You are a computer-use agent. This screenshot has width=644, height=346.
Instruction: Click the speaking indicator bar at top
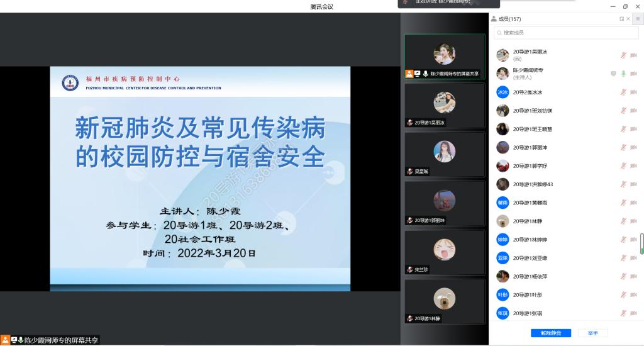click(x=448, y=3)
